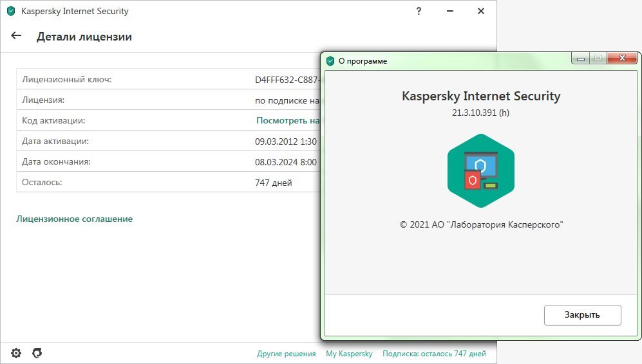Click the activation date 09.03.2012 1:30
642x364 pixels.
[286, 141]
